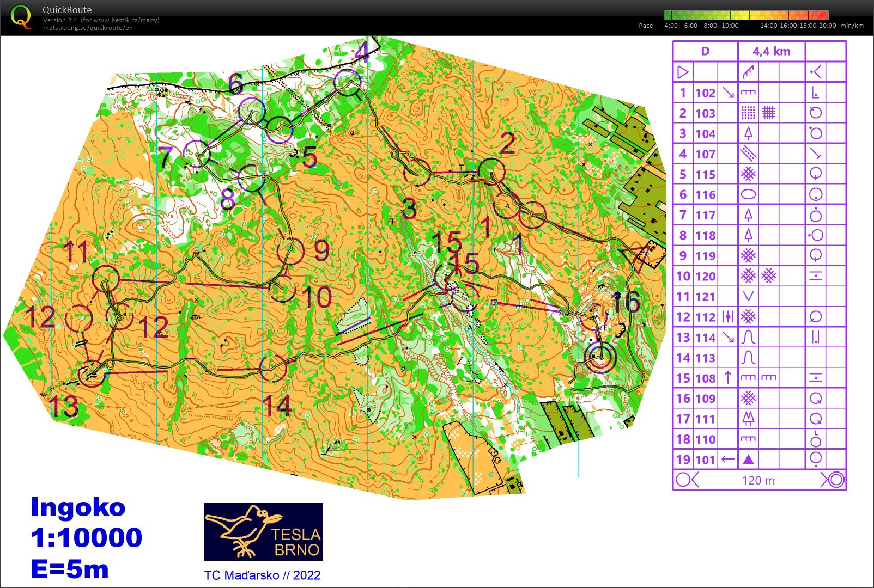Select control circle 9 on the map
Screen dimensions: 874x588
pos(290,250)
